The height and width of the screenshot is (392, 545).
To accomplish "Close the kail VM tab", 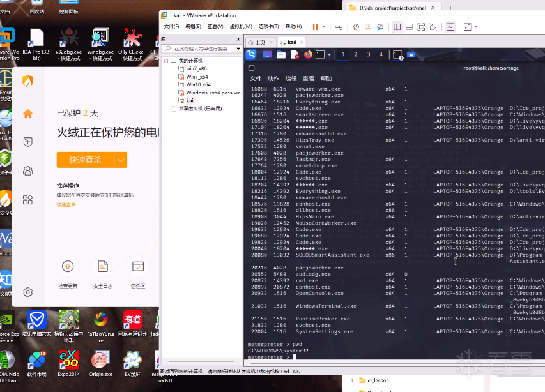I will click(302, 42).
